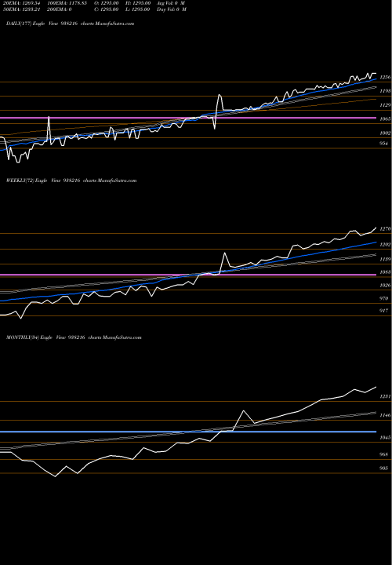
Task: Click the 1065 price label on daily chart
Action: coord(386,119)
